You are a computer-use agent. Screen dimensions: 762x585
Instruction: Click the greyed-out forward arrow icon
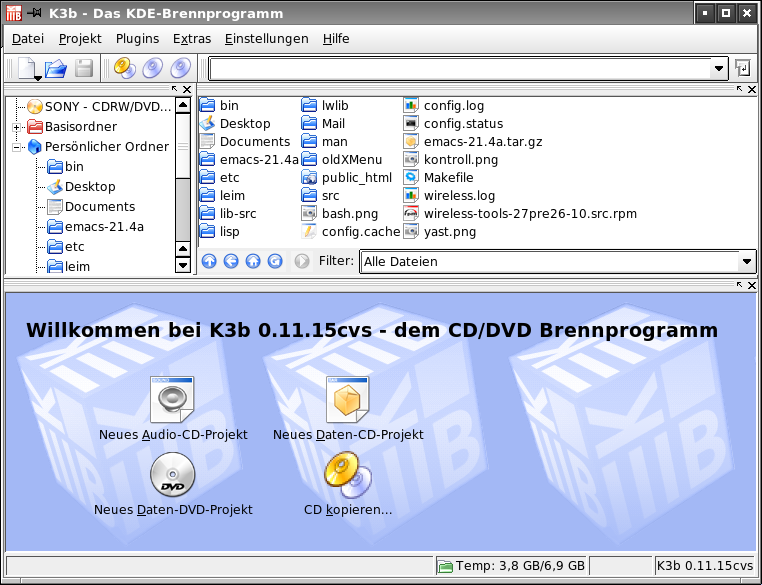(x=301, y=261)
